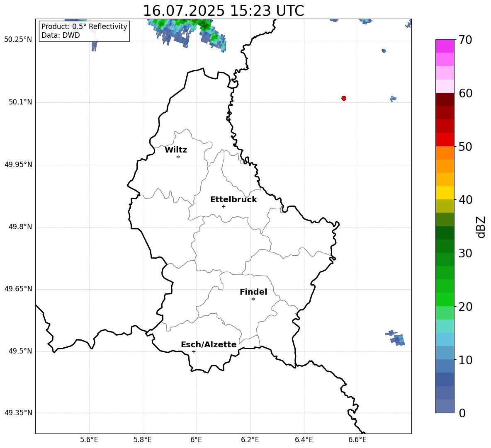The width and height of the screenshot is (491, 448).
Task: Click the 49.35°N latitude label
Action: (18, 413)
